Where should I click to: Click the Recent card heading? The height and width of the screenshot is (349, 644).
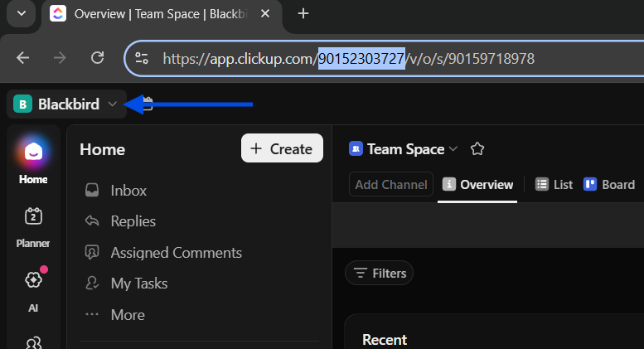point(385,340)
